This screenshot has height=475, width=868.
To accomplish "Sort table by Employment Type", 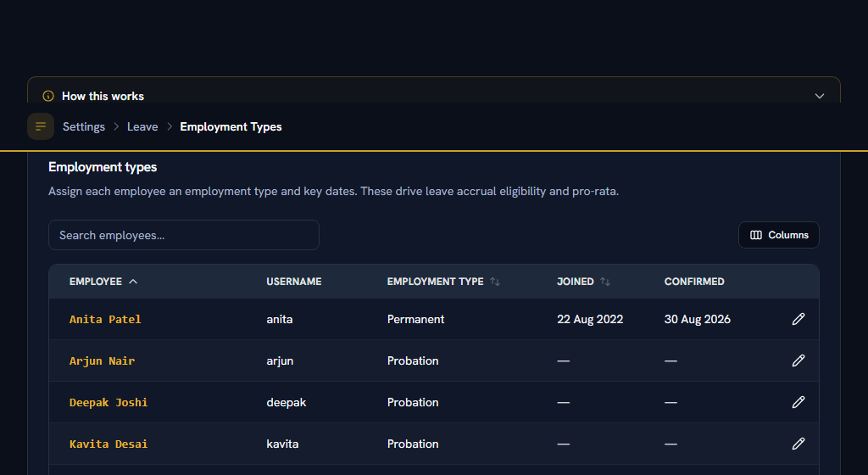I will tap(495, 282).
